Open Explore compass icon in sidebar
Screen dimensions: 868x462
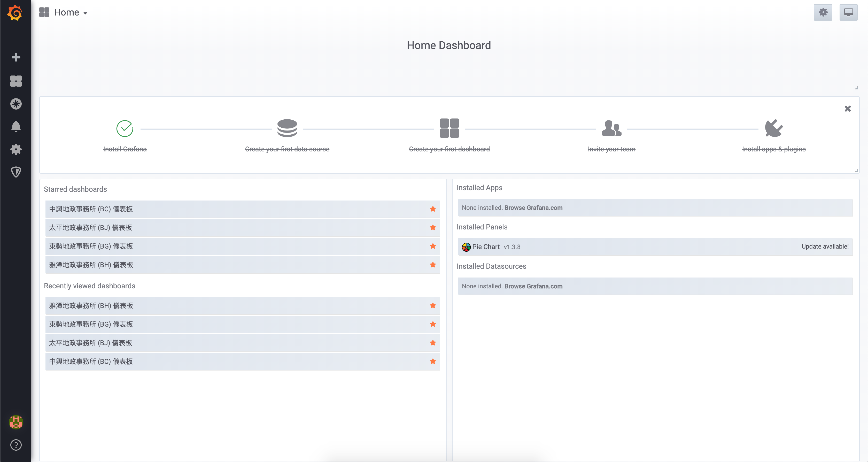point(16,104)
